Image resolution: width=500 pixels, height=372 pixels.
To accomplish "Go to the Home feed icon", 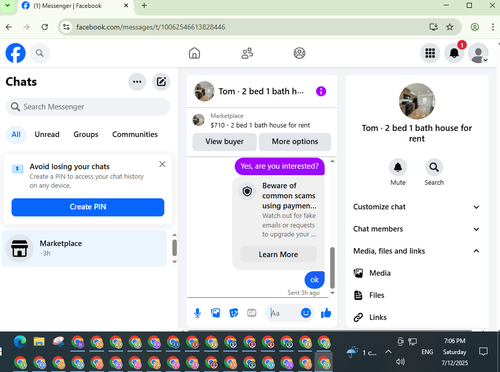I will pos(194,53).
